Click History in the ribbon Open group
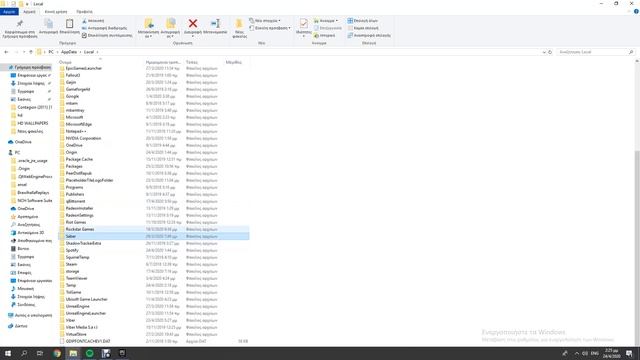 click(324, 36)
